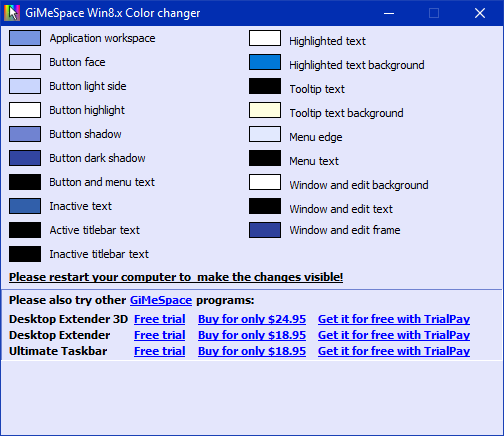
Task: Close the Color changer window
Action: [x=480, y=13]
